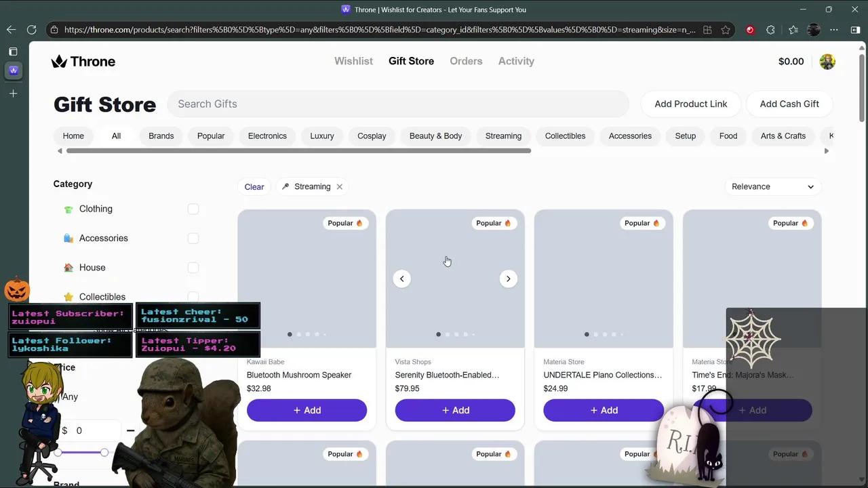
Task: Select the Throne vertical tab icon
Action: [13, 70]
